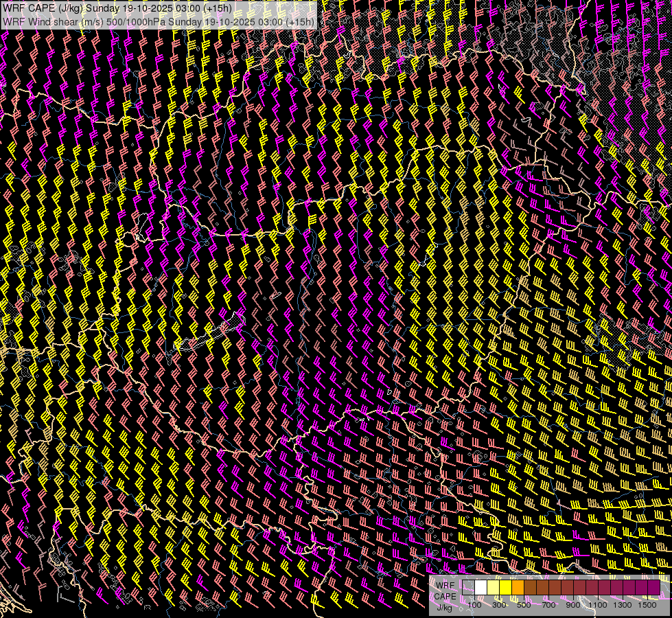Click the 1100 legend value

coord(598,605)
